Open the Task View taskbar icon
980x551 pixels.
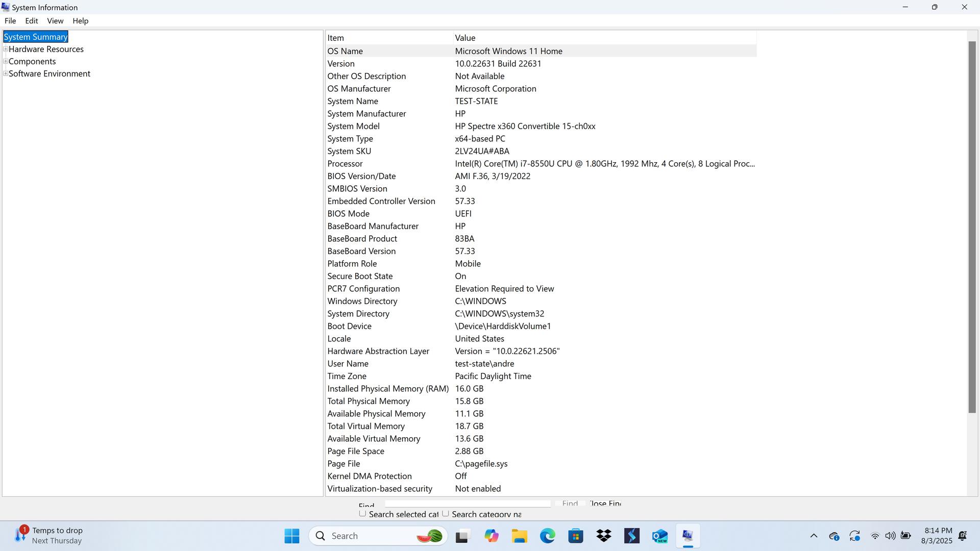click(x=462, y=536)
